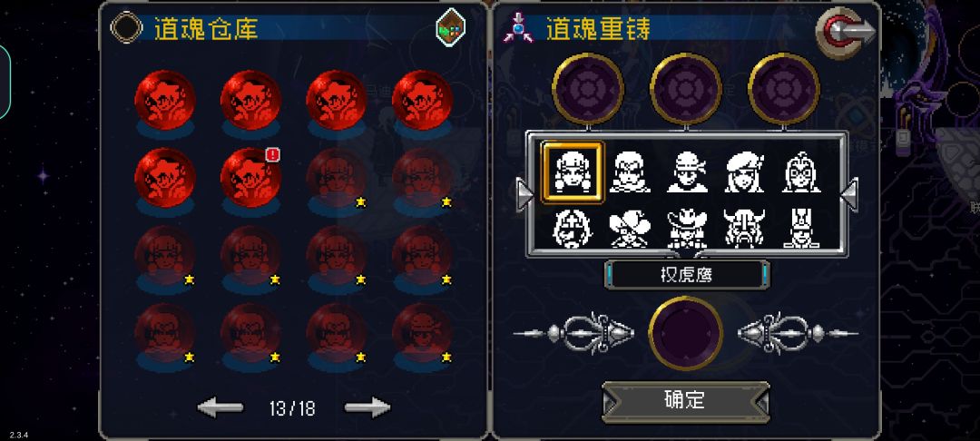
Task: Go to next warehouse page arrow
Action: [367, 408]
